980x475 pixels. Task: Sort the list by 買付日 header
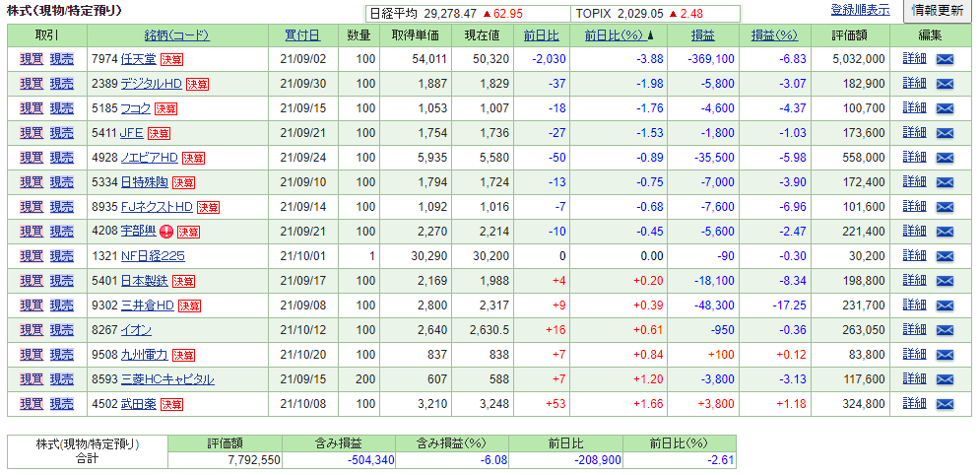(301, 35)
